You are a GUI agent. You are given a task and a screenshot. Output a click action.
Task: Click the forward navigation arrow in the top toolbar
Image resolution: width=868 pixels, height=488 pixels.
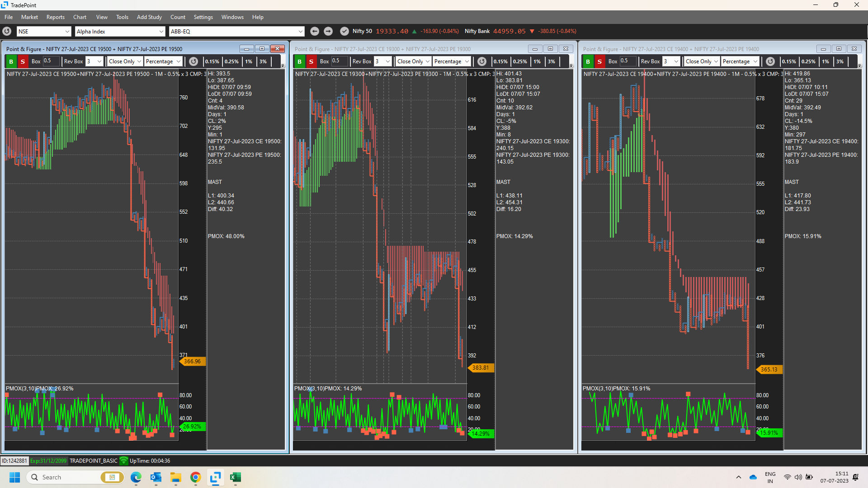pos(328,31)
